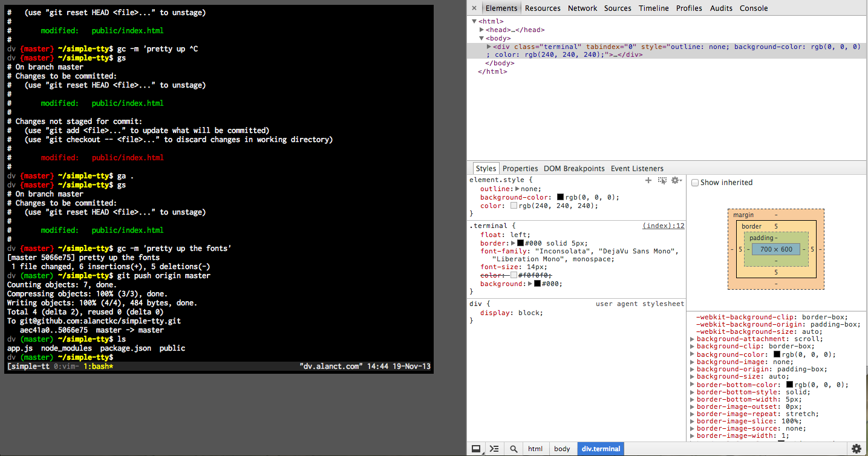This screenshot has width=868, height=456.
Task: Click the margin label in box model
Action: click(x=743, y=215)
